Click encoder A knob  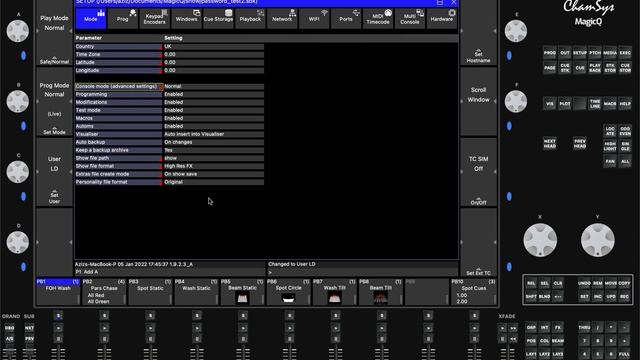[18, 31]
